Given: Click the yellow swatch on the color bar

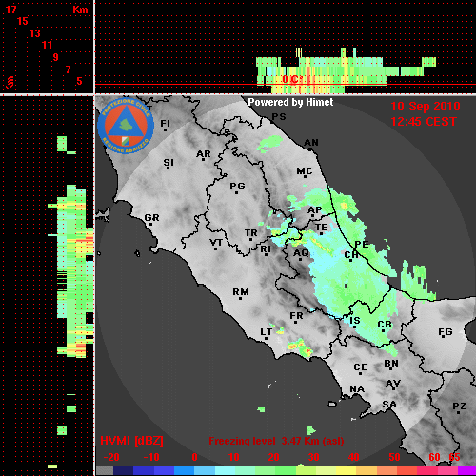Looking at the screenshot, I should 346,471.
